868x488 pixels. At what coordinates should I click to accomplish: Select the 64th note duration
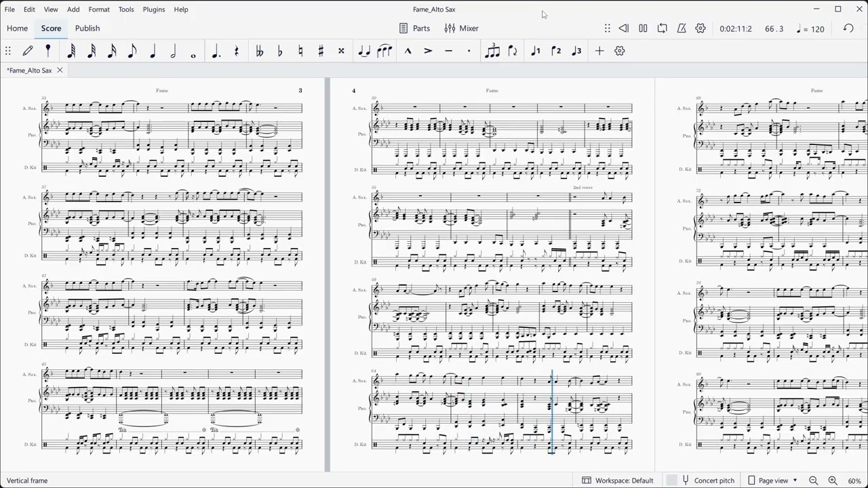tap(71, 51)
